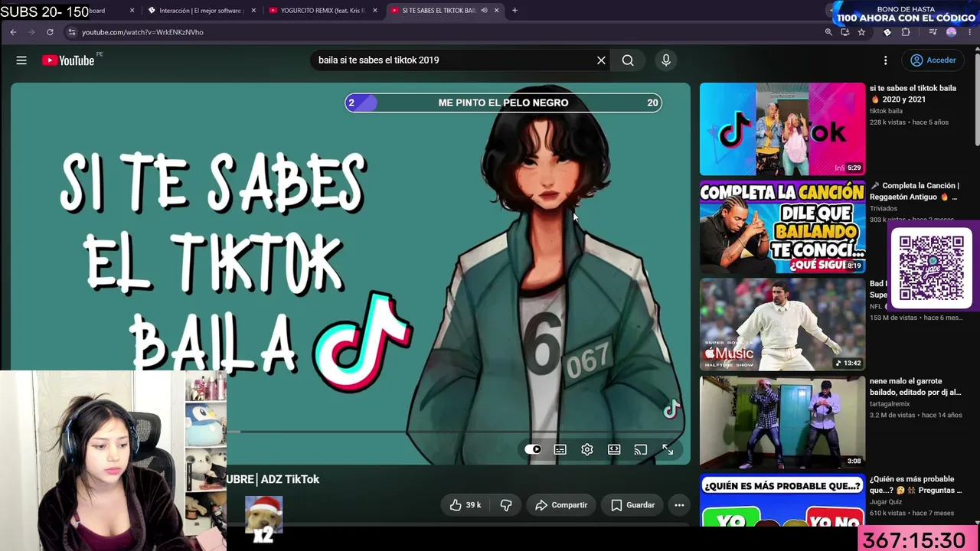
Task: Click the Acceder sign-in button
Action: click(933, 60)
